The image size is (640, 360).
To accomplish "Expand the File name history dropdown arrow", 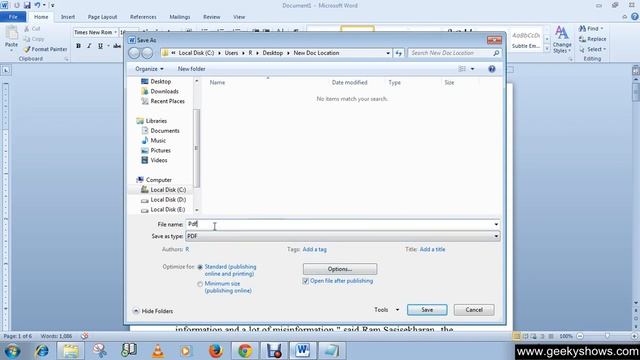I will tap(496, 224).
